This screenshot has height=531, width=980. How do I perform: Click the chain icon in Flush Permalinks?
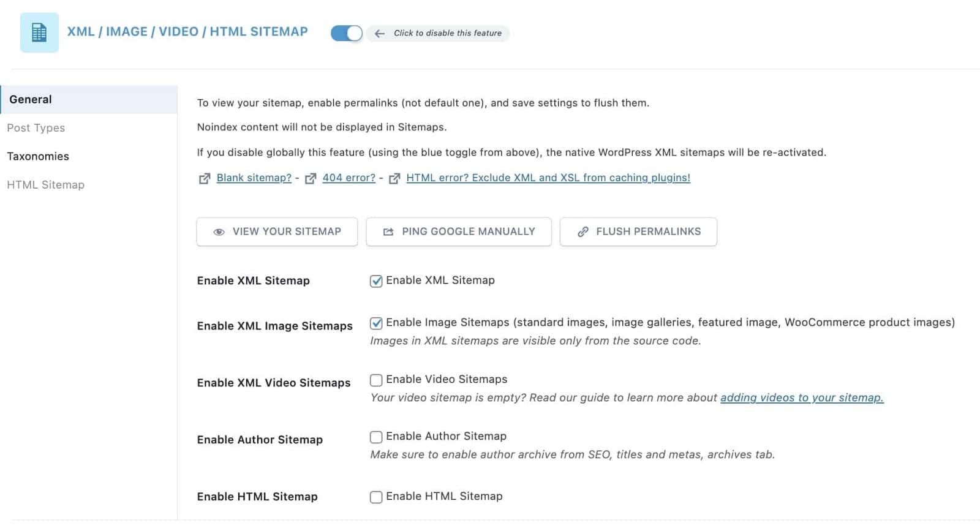pos(583,232)
